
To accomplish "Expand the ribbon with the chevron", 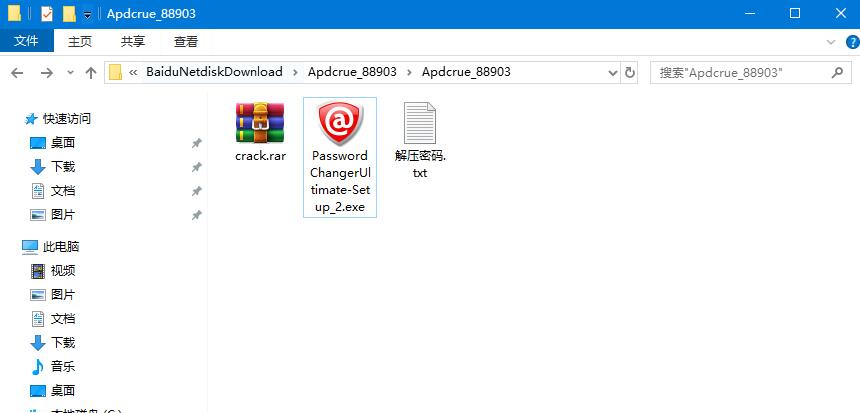I will point(831,42).
